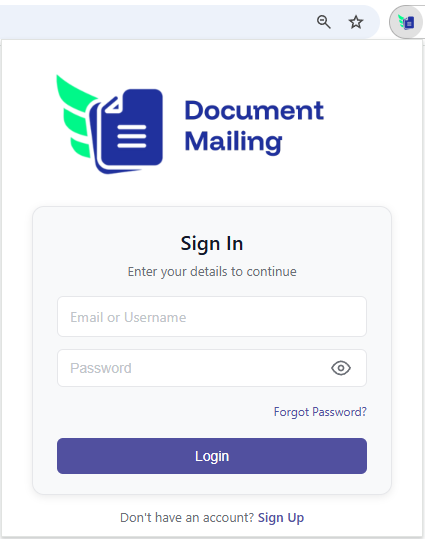Viewport: 425px width, 539px height.
Task: Focus the Email or Username field
Action: pyautogui.click(x=212, y=317)
